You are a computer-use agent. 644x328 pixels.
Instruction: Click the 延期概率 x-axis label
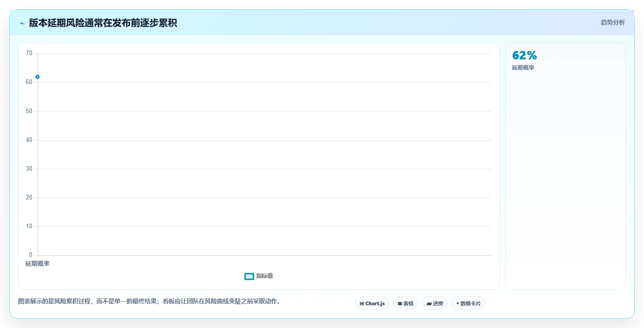coord(38,264)
